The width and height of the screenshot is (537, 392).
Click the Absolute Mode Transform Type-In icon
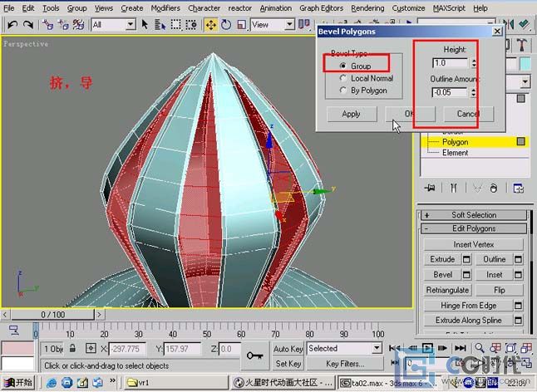pyautogui.click(x=91, y=349)
